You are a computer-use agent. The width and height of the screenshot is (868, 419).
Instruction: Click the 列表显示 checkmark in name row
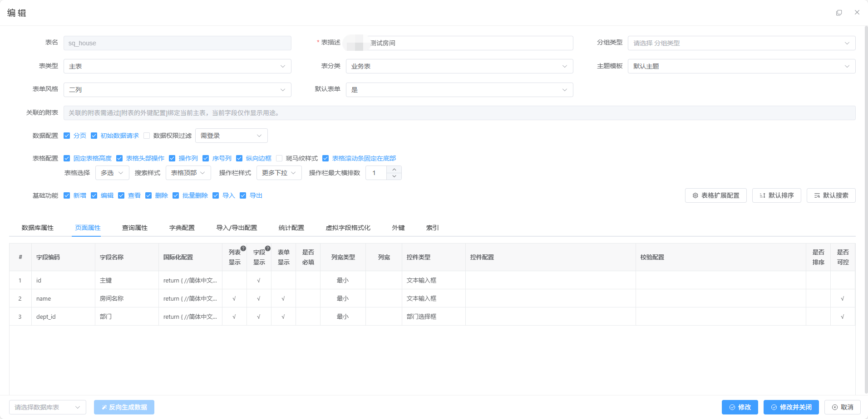(x=234, y=298)
